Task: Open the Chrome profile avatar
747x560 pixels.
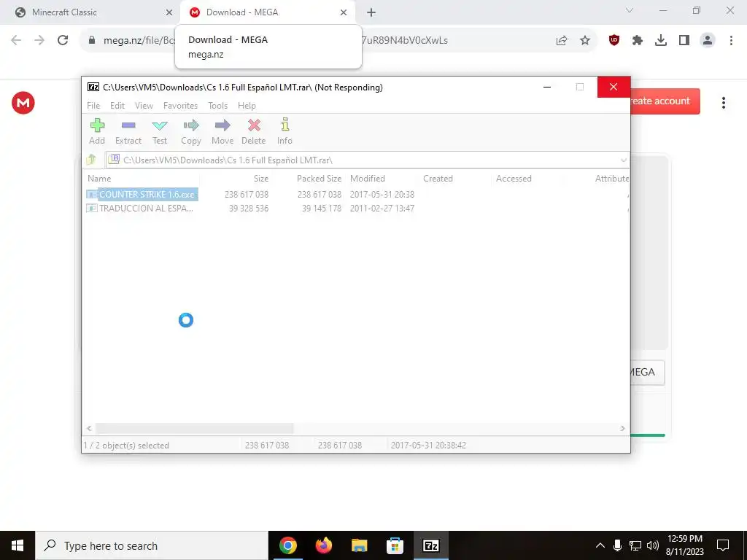Action: [x=708, y=41]
